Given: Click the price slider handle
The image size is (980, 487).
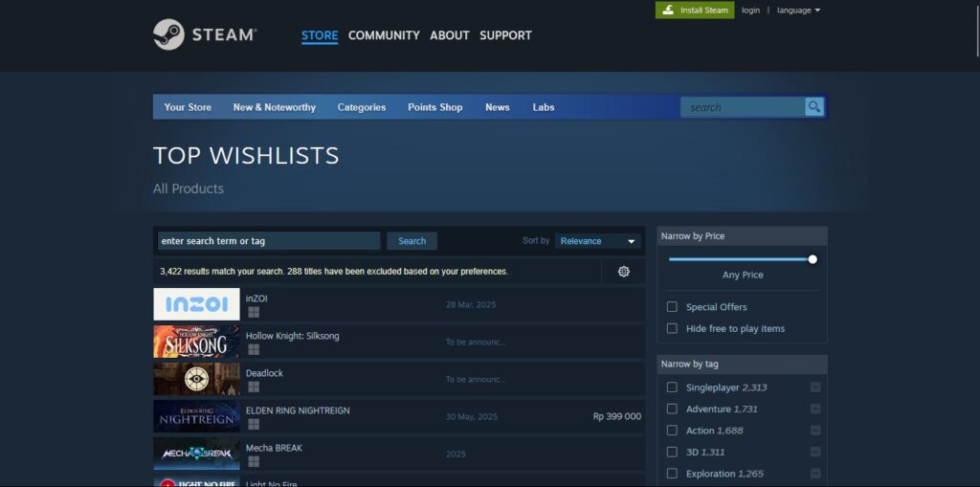Looking at the screenshot, I should (812, 259).
